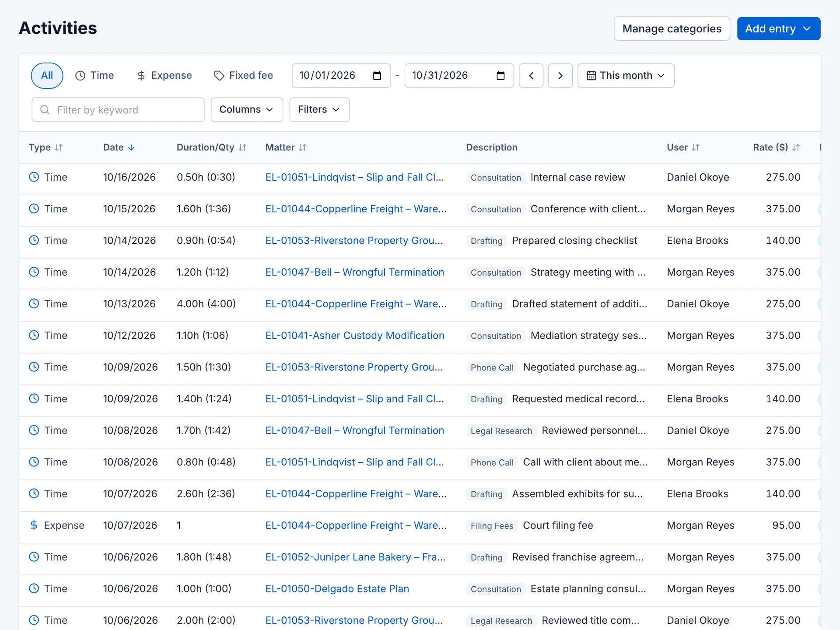
Task: Click the Filter by keyword input
Action: (118, 110)
